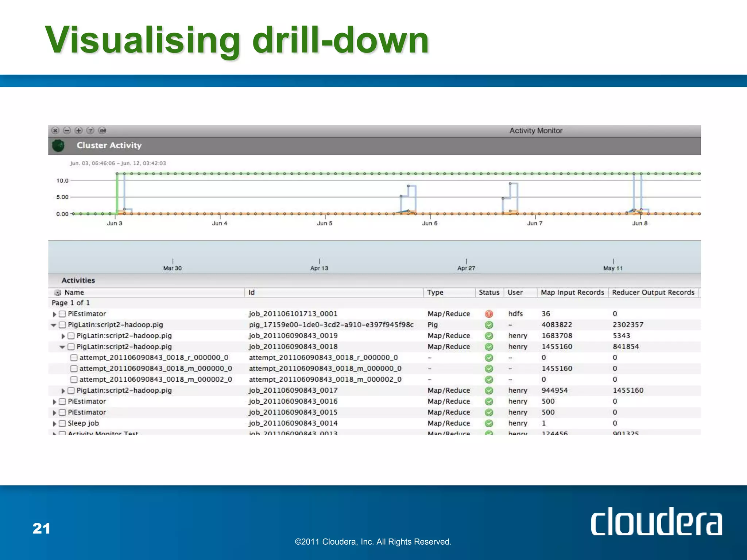
Task: Collapse PigLatin child job_201106090843_0018
Action: coord(62,347)
